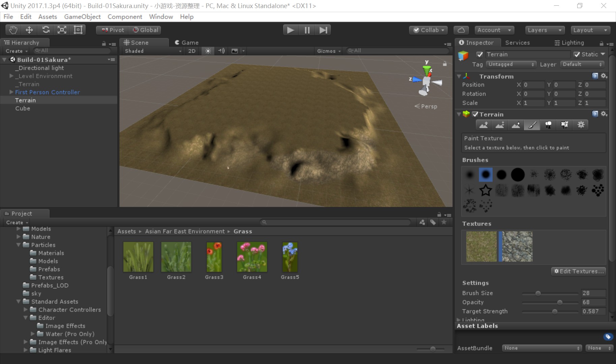The height and width of the screenshot is (364, 616).
Task: Open the Tag Untagged dropdown
Action: (511, 64)
